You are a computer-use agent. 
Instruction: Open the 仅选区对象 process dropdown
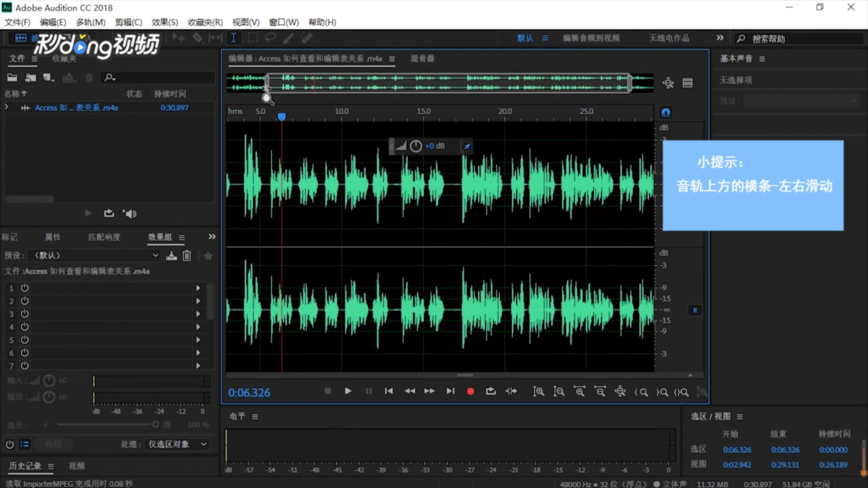[177, 444]
